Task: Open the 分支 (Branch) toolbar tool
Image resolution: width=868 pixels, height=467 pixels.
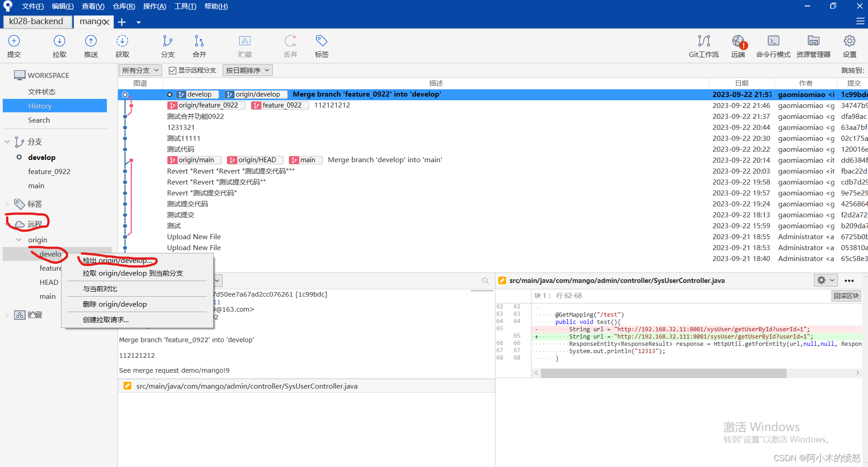Action: tap(168, 46)
